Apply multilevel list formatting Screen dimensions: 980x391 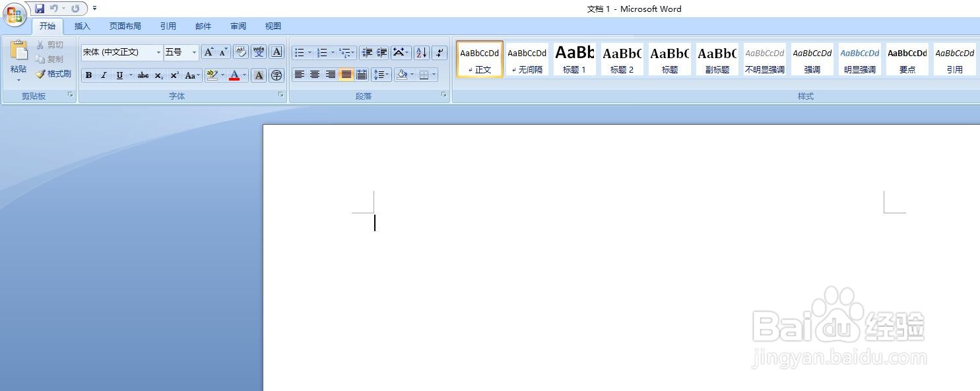347,52
